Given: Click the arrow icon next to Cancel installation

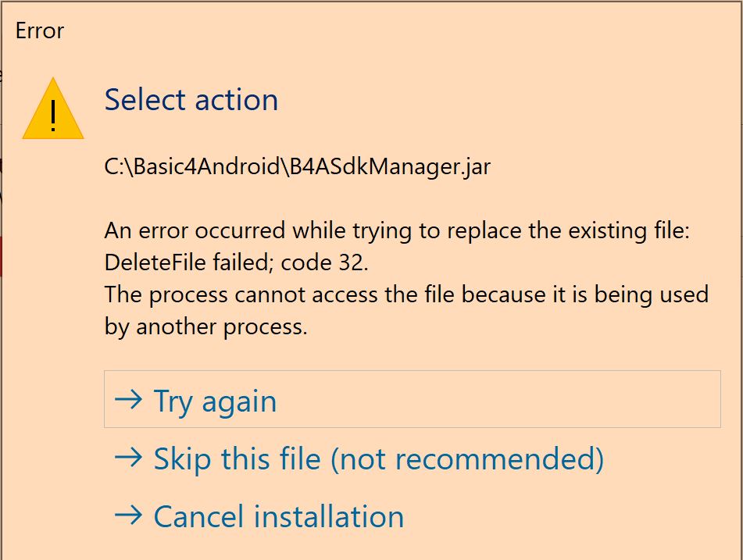Looking at the screenshot, I should pyautogui.click(x=128, y=515).
